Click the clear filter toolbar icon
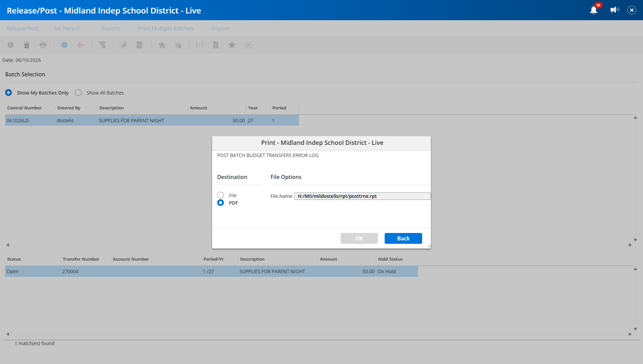 pyautogui.click(x=102, y=45)
